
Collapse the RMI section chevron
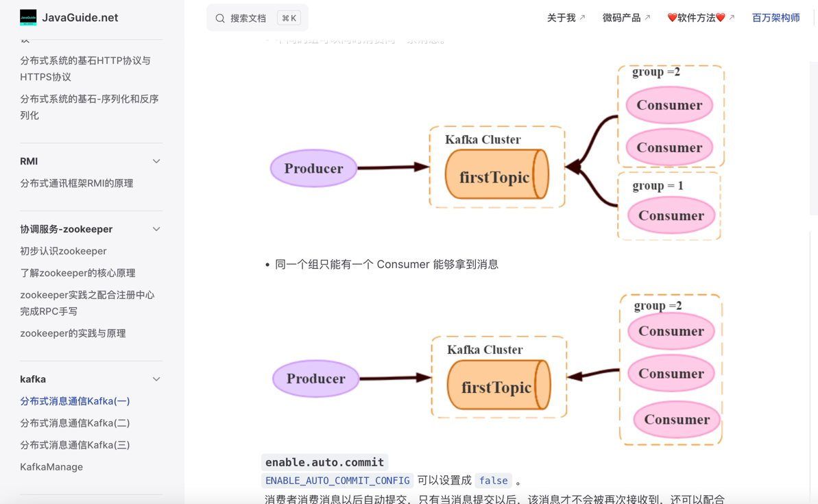tap(156, 161)
